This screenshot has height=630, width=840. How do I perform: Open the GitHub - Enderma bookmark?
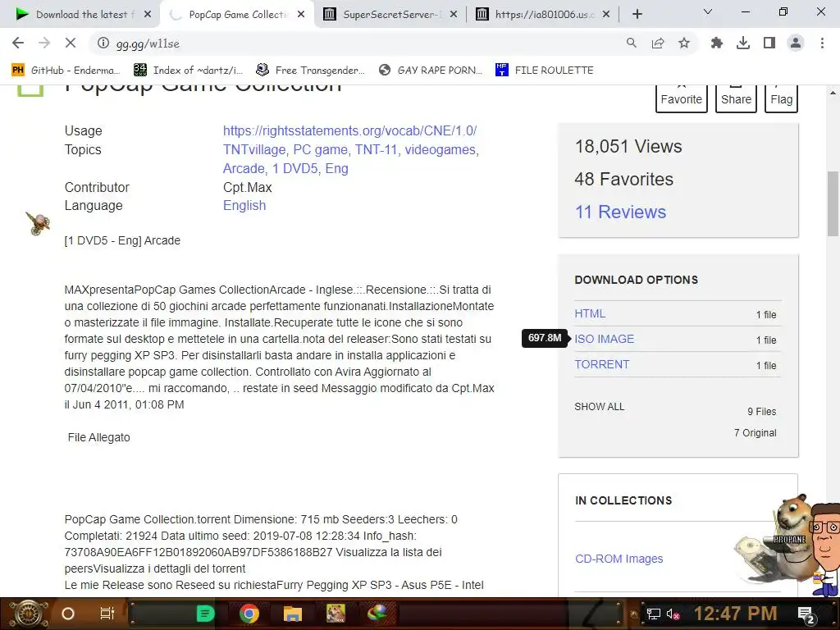click(x=66, y=71)
